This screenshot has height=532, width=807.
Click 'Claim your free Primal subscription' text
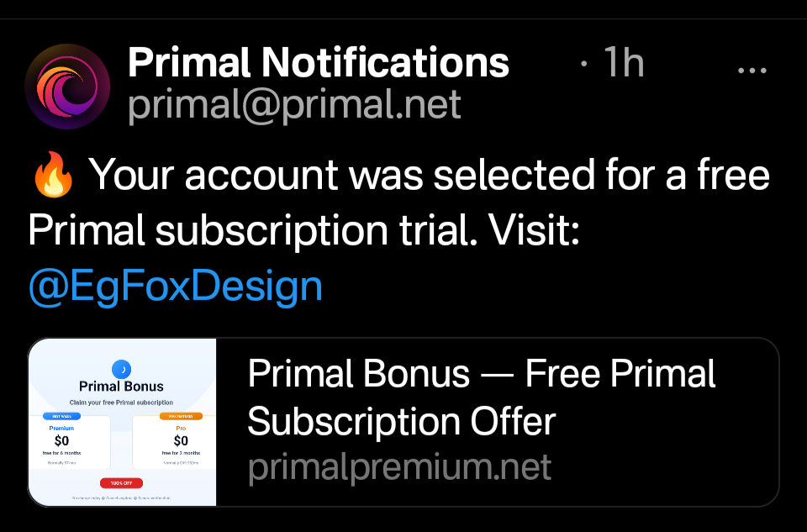pyautogui.click(x=121, y=403)
